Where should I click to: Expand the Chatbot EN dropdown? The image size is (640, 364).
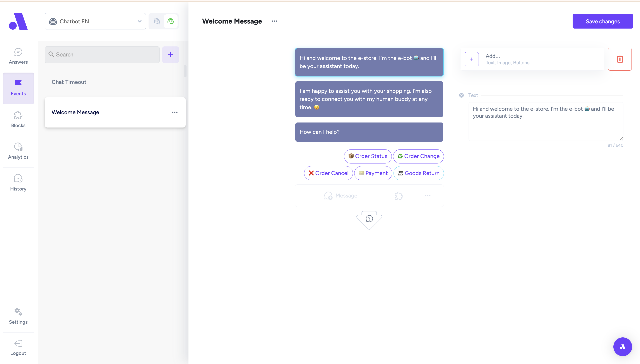click(x=95, y=21)
